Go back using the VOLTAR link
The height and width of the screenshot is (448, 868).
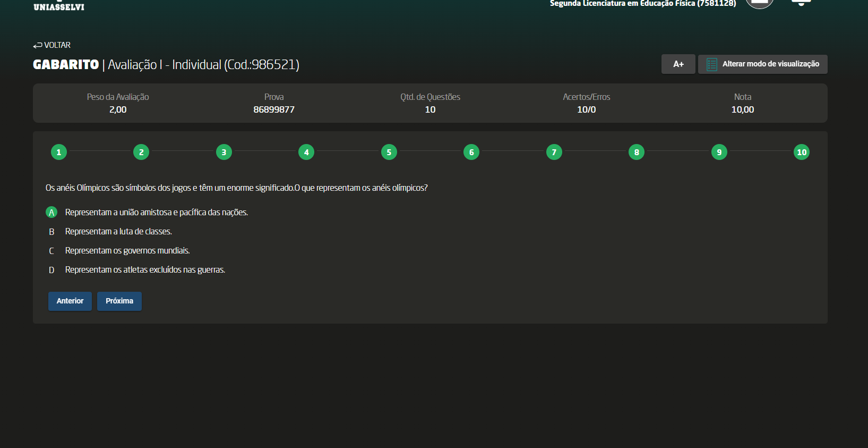[x=52, y=45]
